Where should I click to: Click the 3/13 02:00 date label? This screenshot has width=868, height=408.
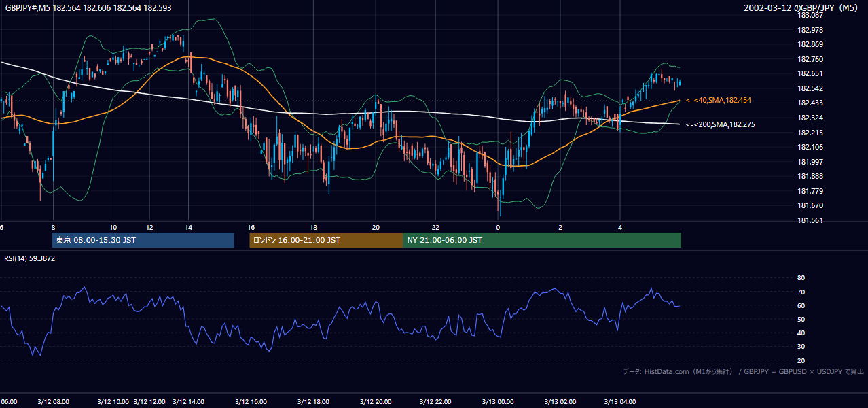pos(560,401)
